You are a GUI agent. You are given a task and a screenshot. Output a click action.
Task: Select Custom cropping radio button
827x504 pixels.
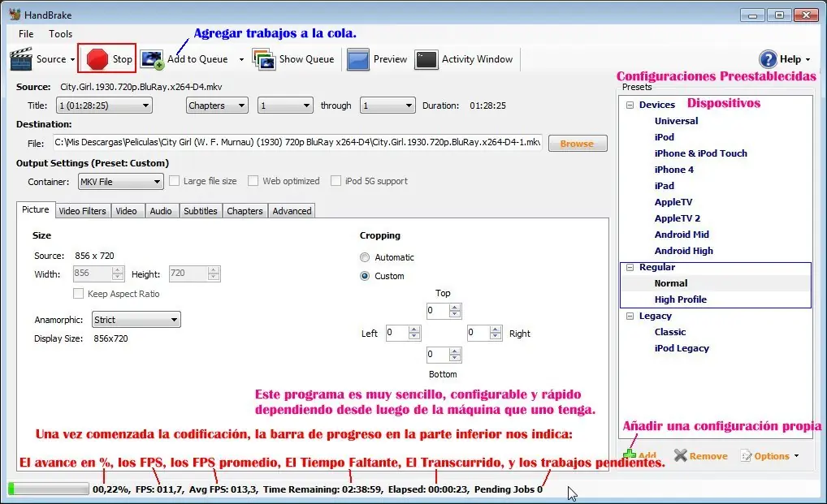365,276
